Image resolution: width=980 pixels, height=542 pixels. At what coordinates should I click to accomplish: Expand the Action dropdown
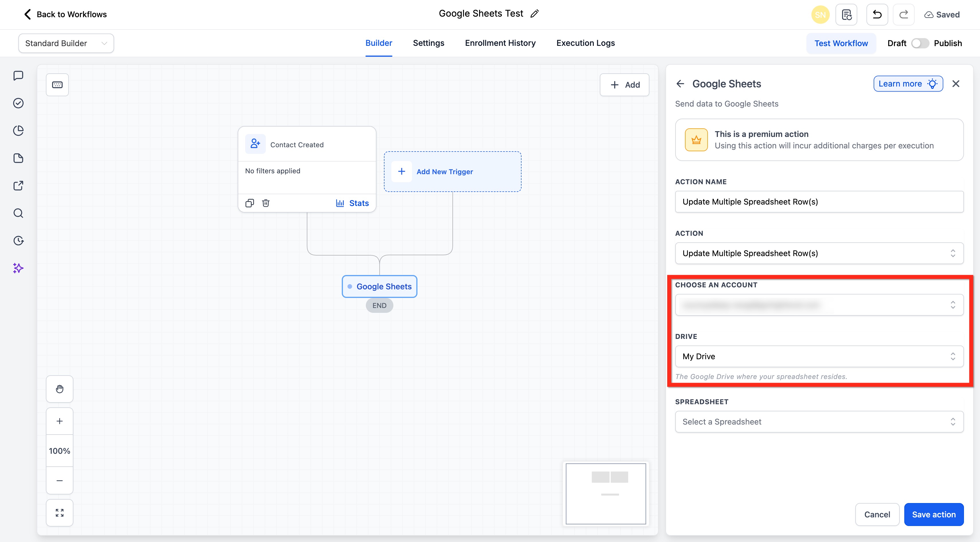(x=819, y=253)
